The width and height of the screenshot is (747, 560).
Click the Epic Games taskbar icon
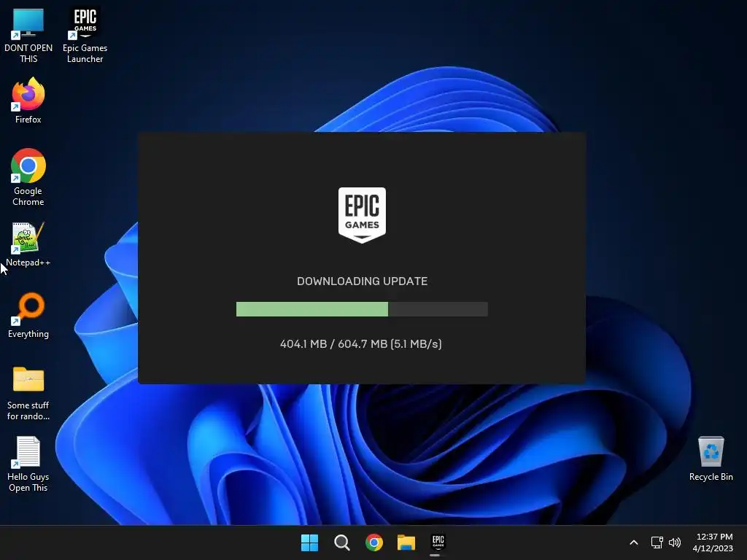(438, 542)
